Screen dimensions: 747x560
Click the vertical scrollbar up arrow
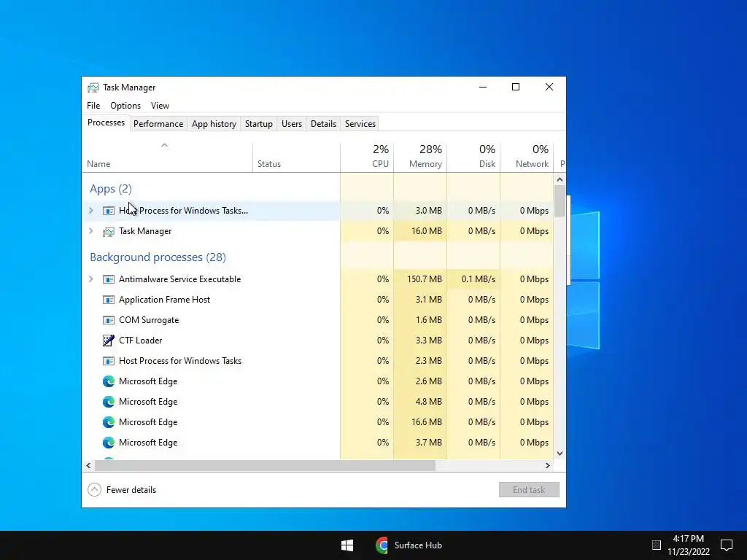tap(560, 179)
